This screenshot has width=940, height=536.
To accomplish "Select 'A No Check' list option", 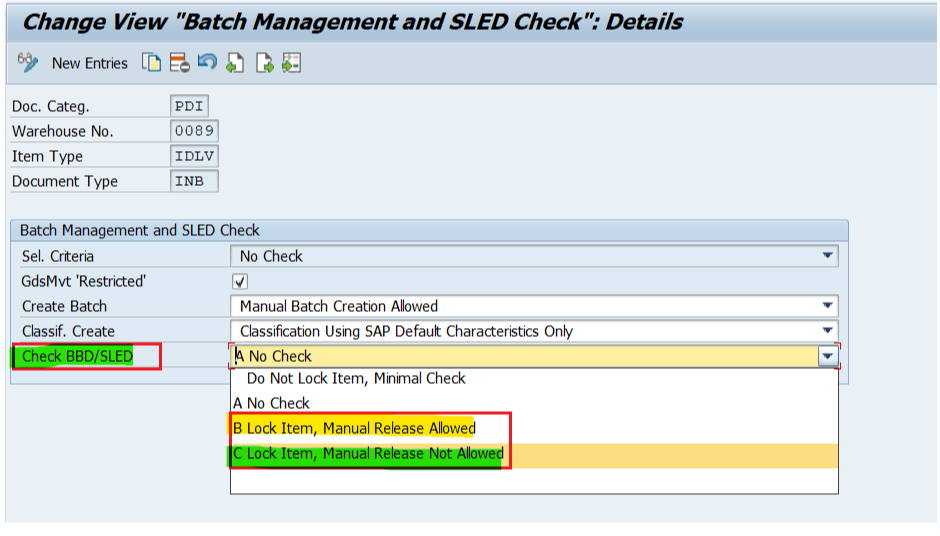I will [534, 403].
